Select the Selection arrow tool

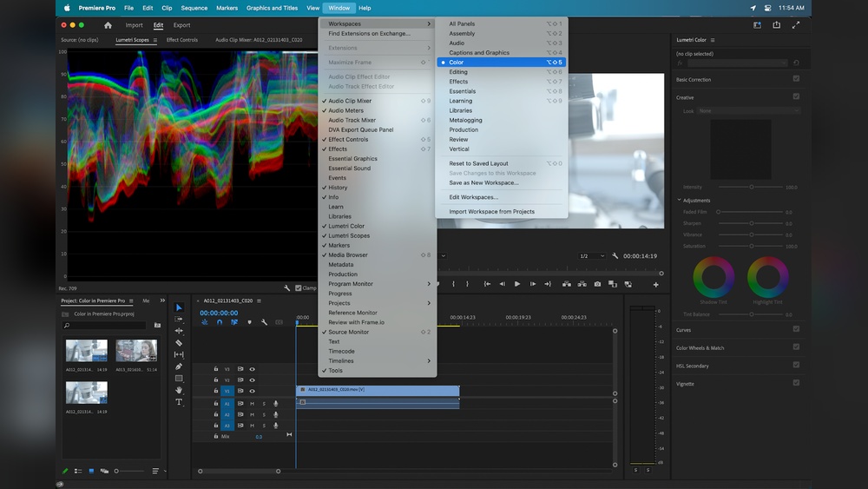[x=179, y=307]
